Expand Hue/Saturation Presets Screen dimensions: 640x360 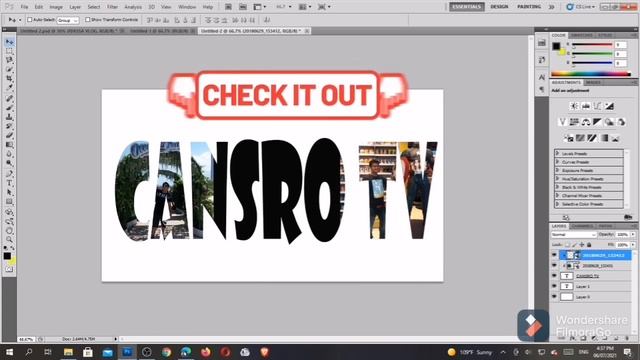(558, 179)
